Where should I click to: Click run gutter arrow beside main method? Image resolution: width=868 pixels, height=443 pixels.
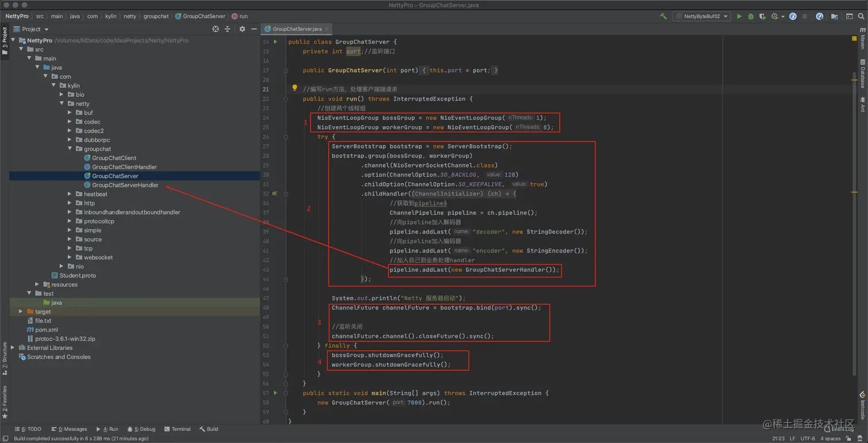[276, 393]
